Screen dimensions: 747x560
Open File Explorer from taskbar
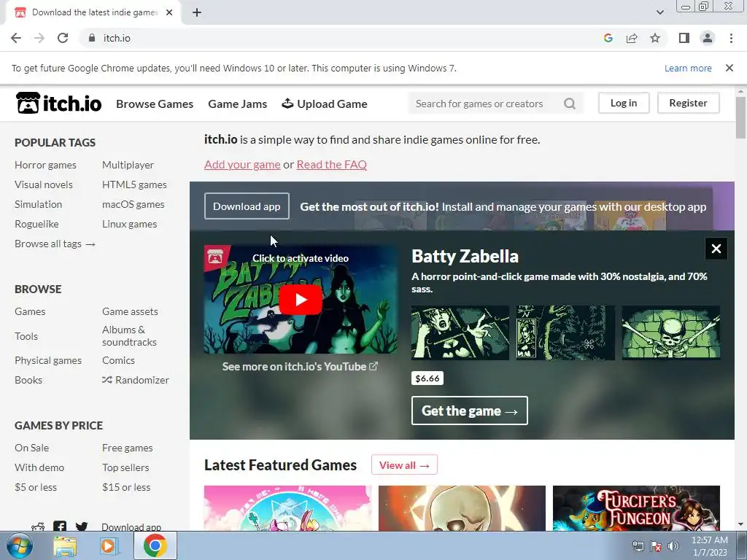[x=65, y=545]
